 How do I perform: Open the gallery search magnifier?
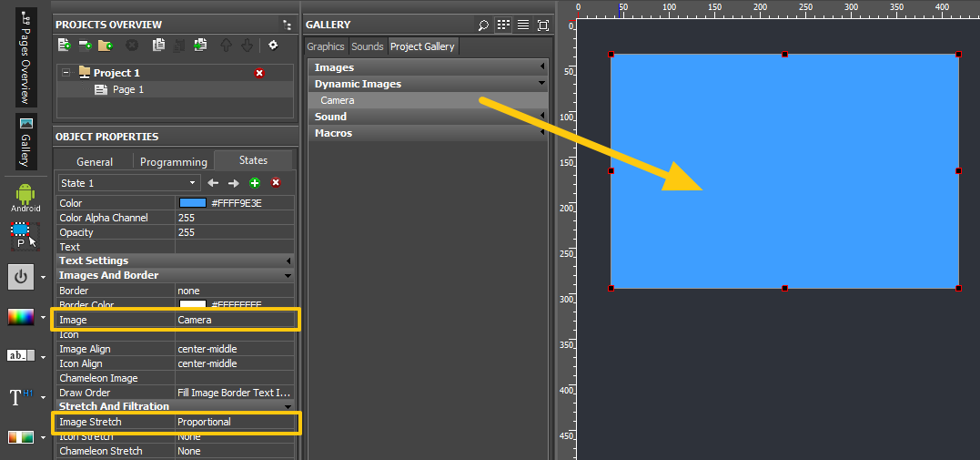point(483,25)
